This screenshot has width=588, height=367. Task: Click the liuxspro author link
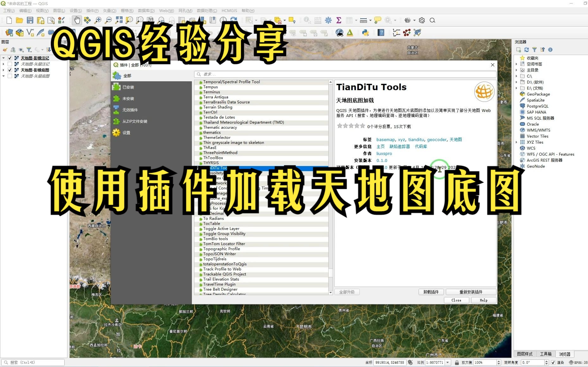(x=384, y=153)
